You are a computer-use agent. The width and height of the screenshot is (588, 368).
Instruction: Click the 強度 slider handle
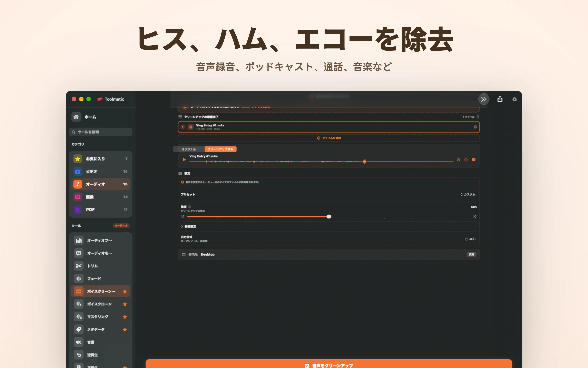(x=329, y=217)
